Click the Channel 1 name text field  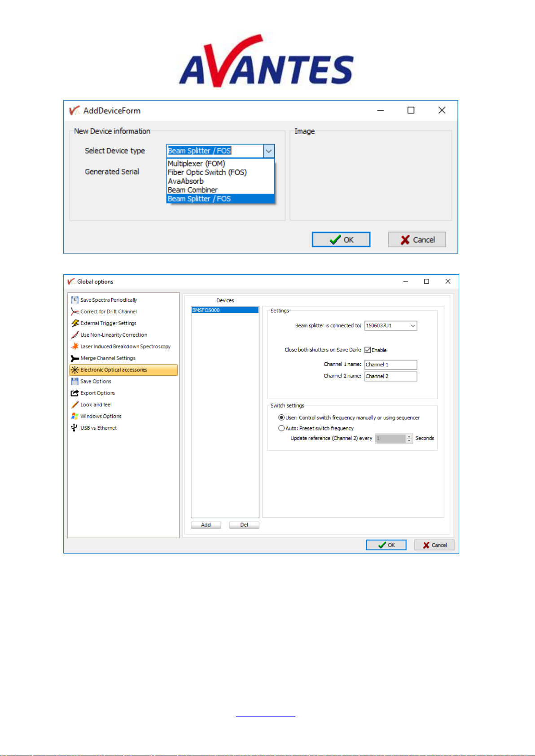pyautogui.click(x=390, y=365)
